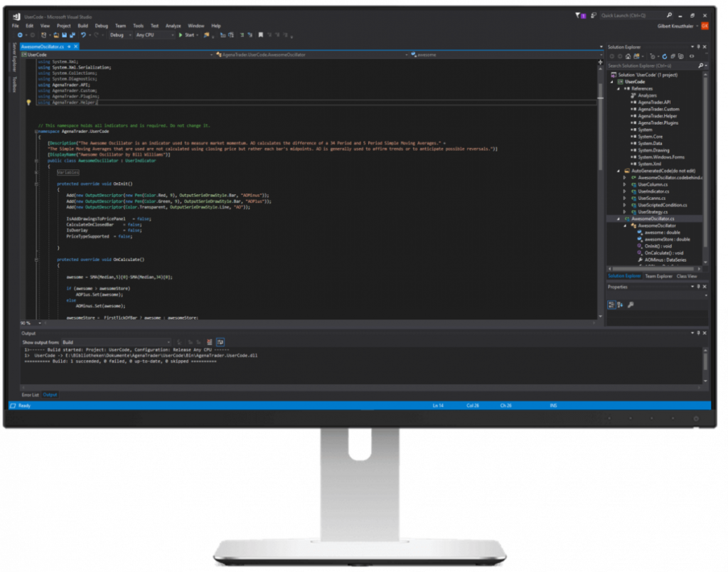Screen dimensions: 728x572
Task: Click Clear All icon in Output toolbar
Action: point(210,342)
